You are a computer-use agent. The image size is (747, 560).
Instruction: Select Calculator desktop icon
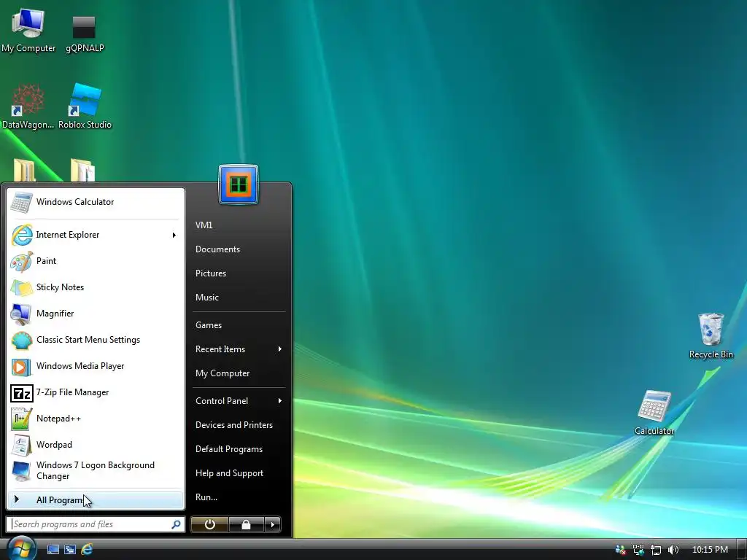(x=654, y=413)
